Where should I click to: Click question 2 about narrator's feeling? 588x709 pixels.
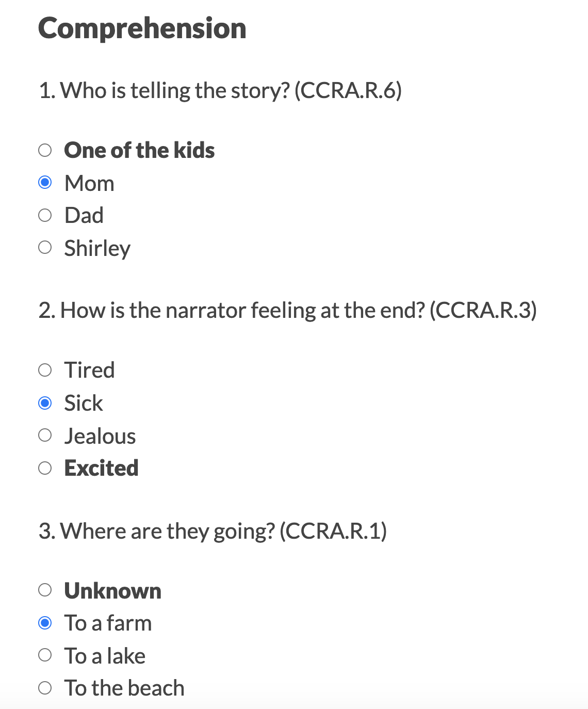[287, 311]
